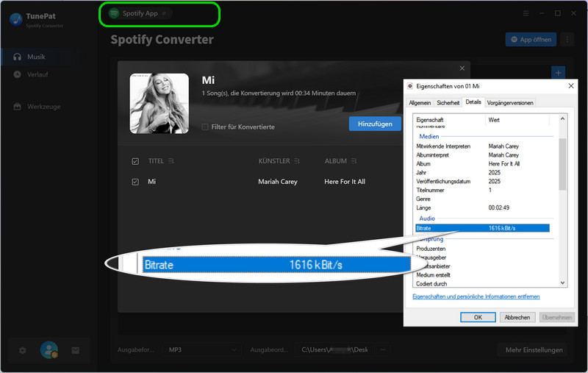Browse output folder with ellipsis button
The width and height of the screenshot is (588, 373).
(x=383, y=349)
